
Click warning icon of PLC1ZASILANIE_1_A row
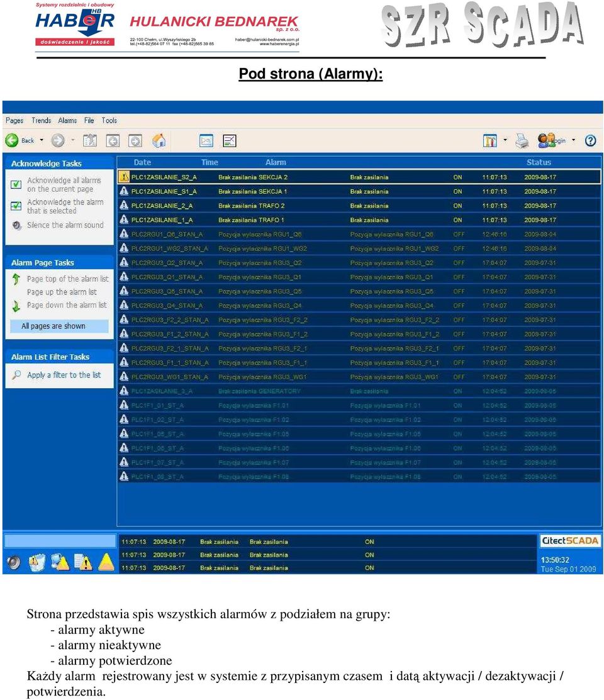point(124,219)
